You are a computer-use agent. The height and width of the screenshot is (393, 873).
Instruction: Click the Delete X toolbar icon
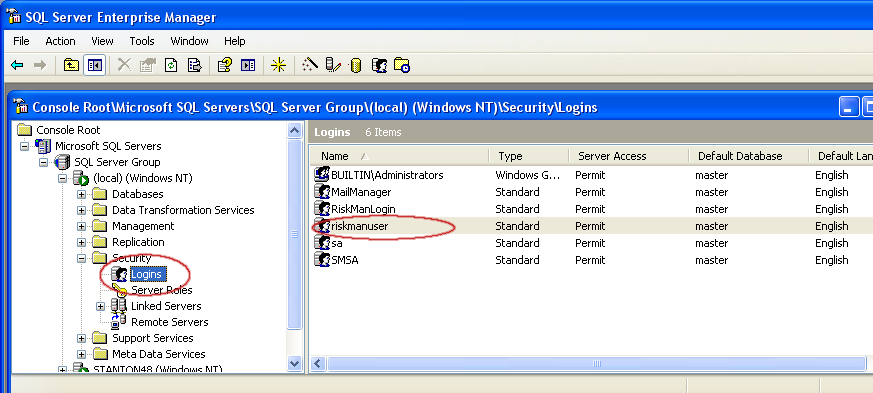(124, 65)
